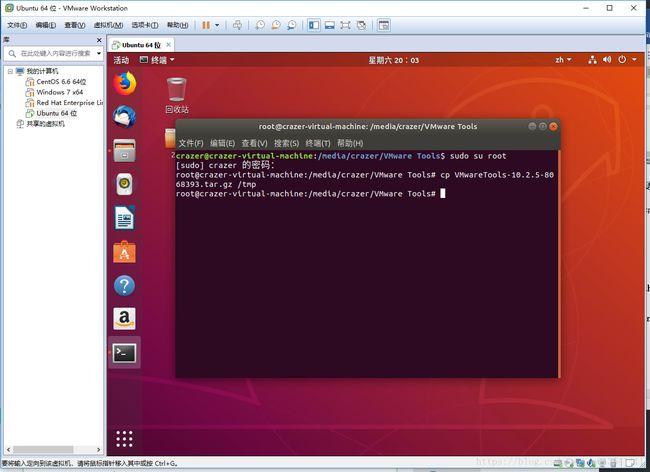Open the VMware 编辑(E) menu
The height and width of the screenshot is (472, 650).
point(46,25)
